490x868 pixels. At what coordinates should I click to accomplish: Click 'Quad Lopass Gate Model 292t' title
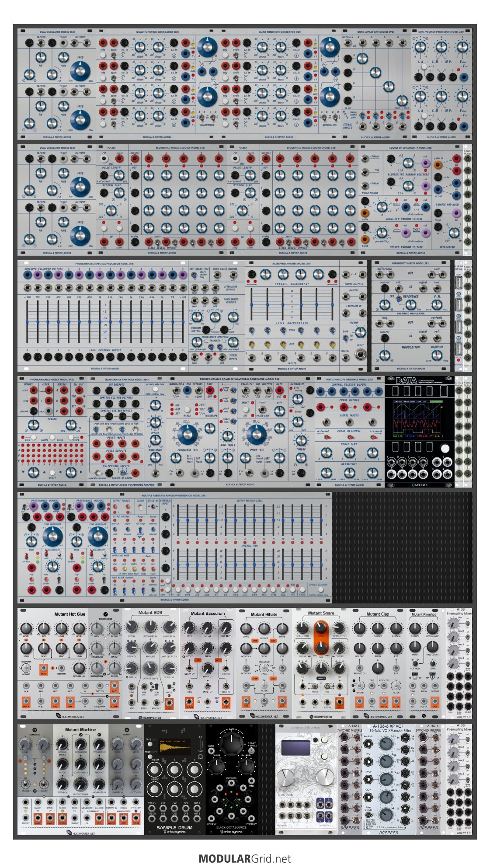pos(375,32)
